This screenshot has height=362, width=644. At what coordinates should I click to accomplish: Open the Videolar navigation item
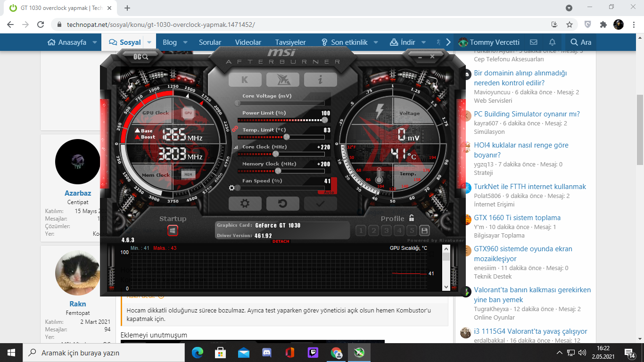248,42
